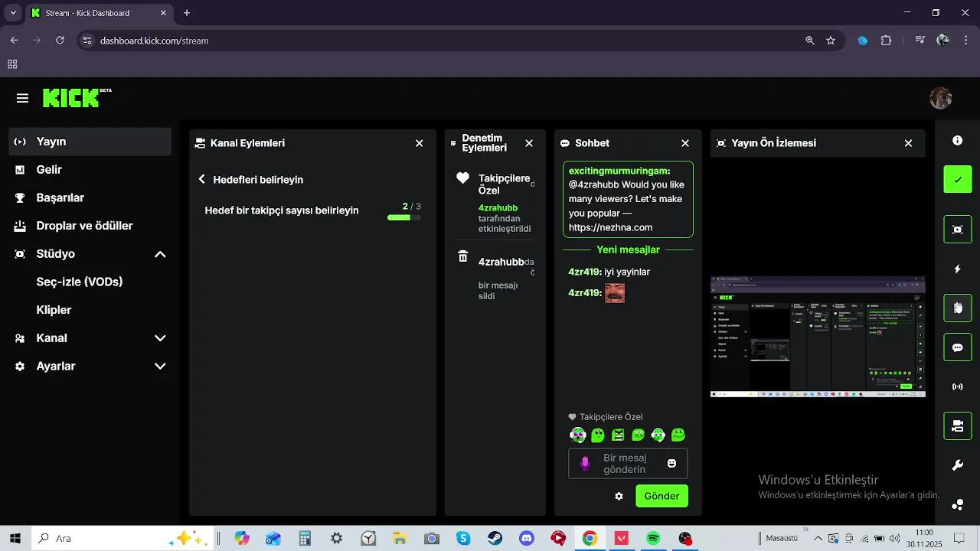This screenshot has height=551, width=980.
Task: Click the trash icon in Denetim Eylemleri
Action: coord(462,256)
